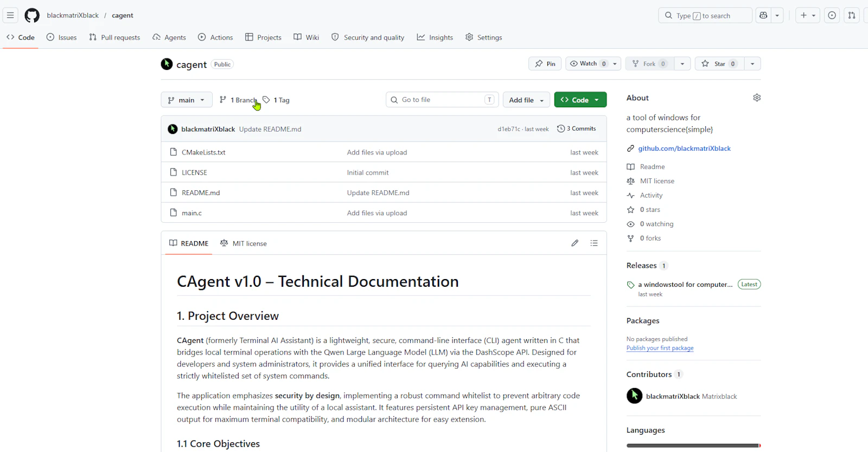Focus the Type / to search field
868x452 pixels.
[x=705, y=15]
